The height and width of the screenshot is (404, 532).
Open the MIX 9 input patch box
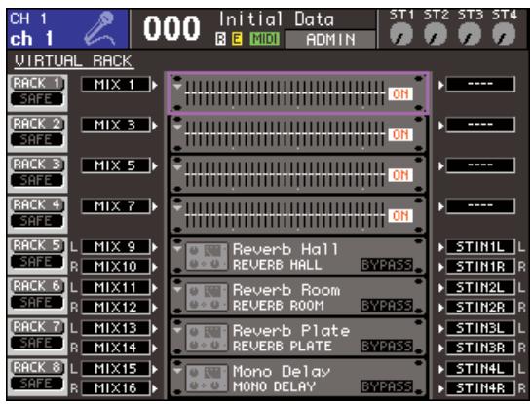tap(116, 247)
